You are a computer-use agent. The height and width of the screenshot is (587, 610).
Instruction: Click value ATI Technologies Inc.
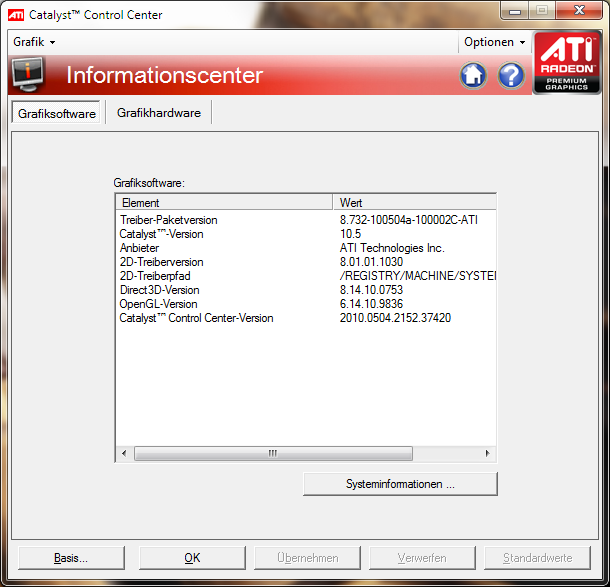[392, 248]
